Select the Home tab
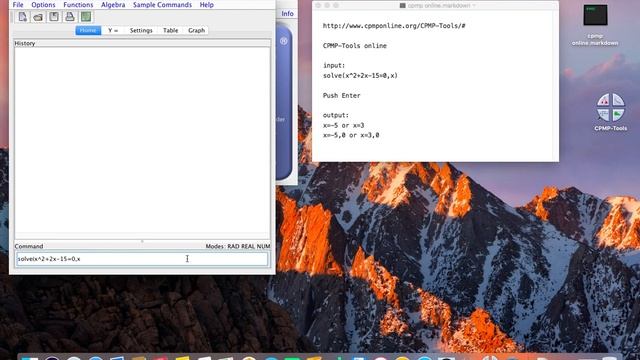The image size is (640, 360). tap(88, 31)
